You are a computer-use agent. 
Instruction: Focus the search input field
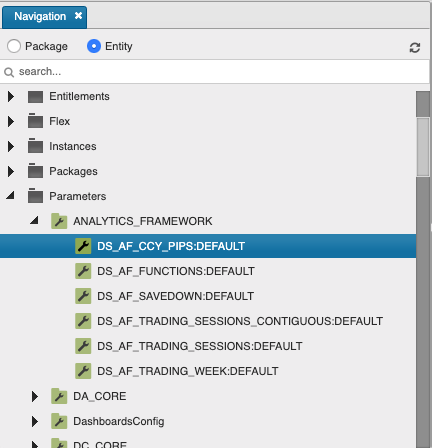point(215,72)
